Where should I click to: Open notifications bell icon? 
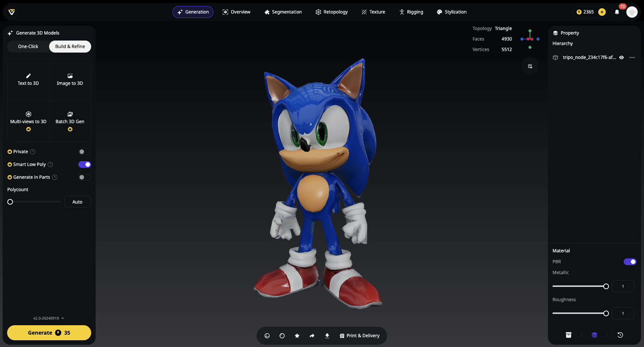click(x=617, y=12)
